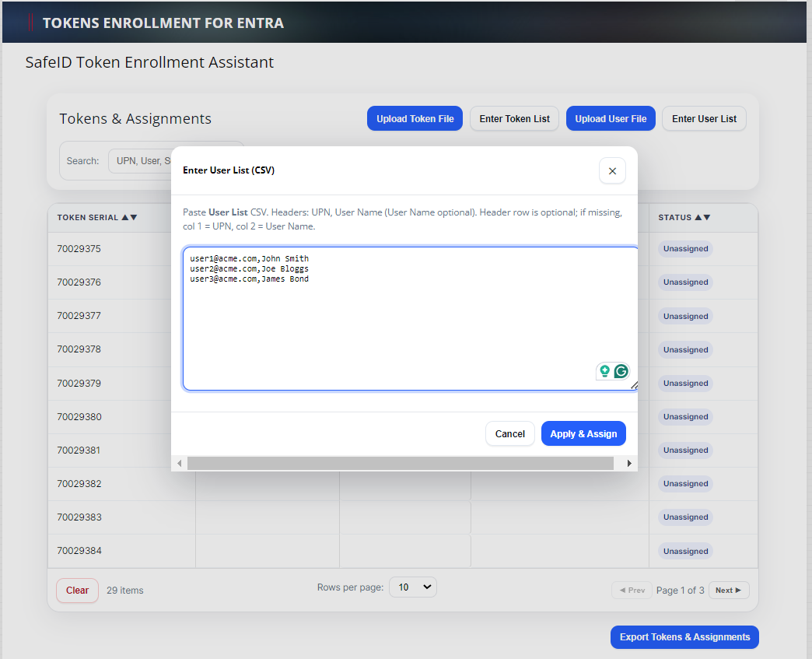Click Enter User List button

pyautogui.click(x=704, y=119)
